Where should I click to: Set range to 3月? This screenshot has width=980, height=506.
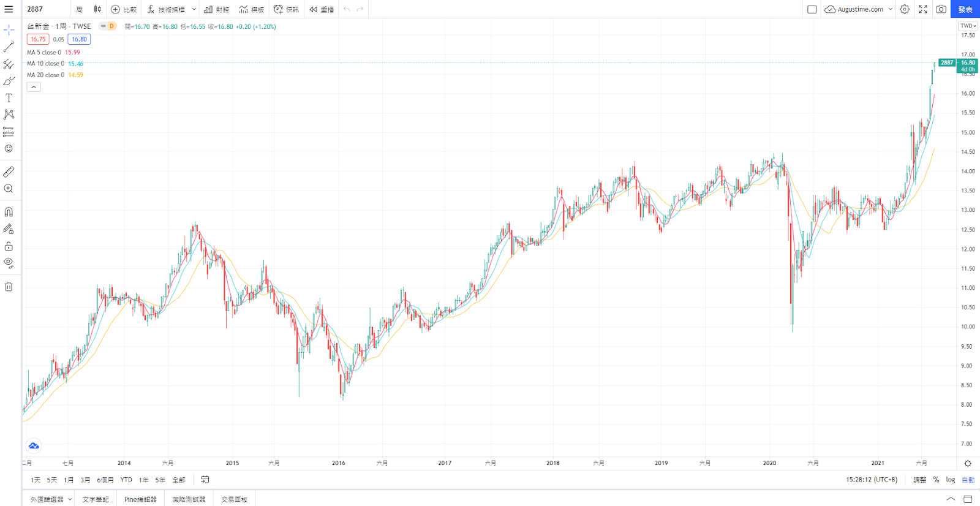click(85, 480)
